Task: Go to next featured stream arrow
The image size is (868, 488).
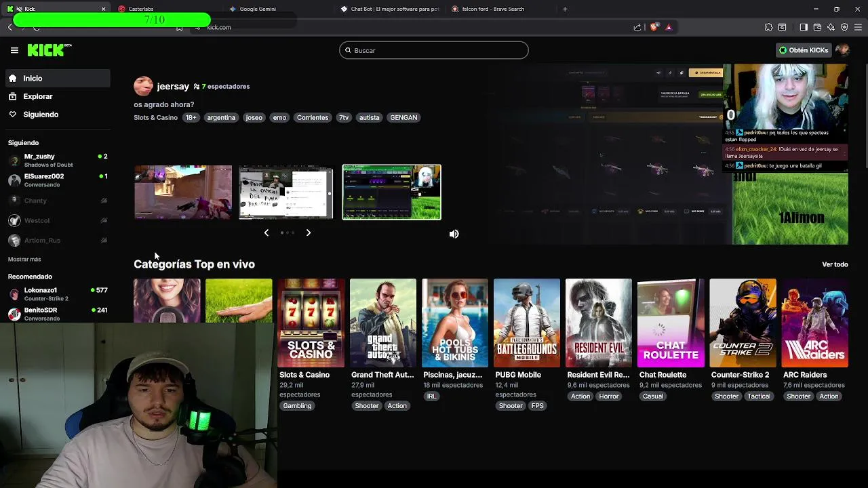Action: 309,232
